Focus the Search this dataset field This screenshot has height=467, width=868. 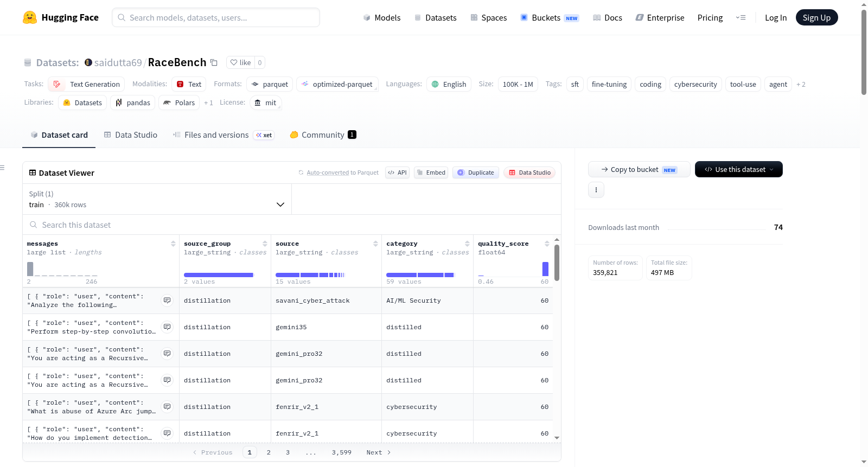pos(292,225)
